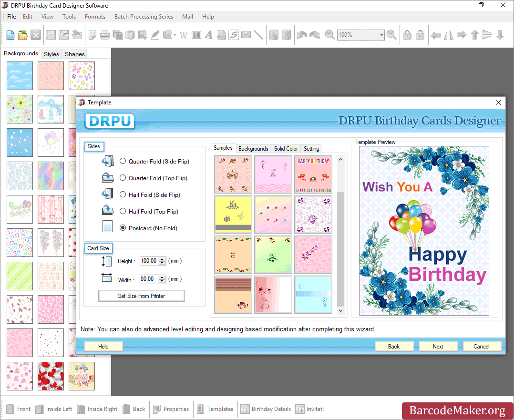Decrease card Width with down spinner
The height and width of the screenshot is (420, 514).
[162, 281]
